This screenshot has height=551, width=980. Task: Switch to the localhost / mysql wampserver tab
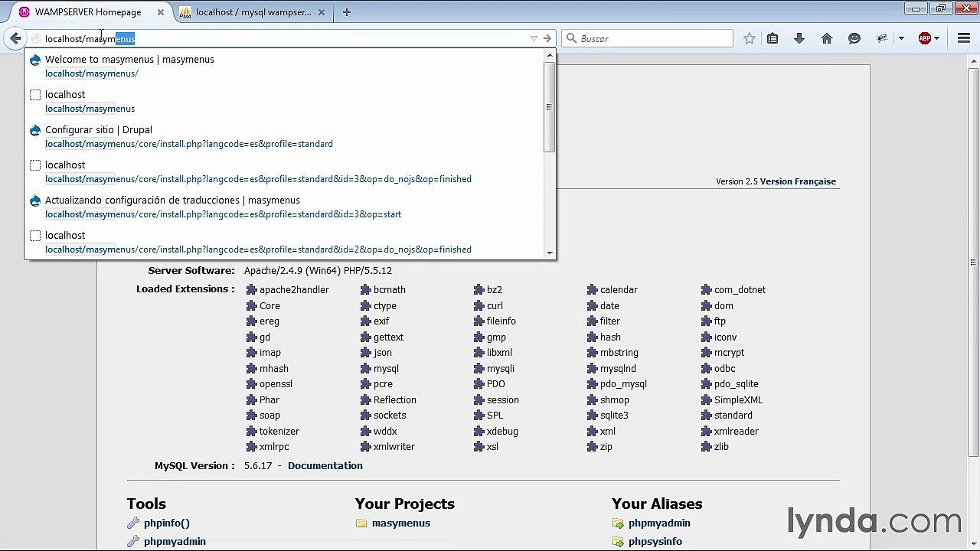pos(253,12)
